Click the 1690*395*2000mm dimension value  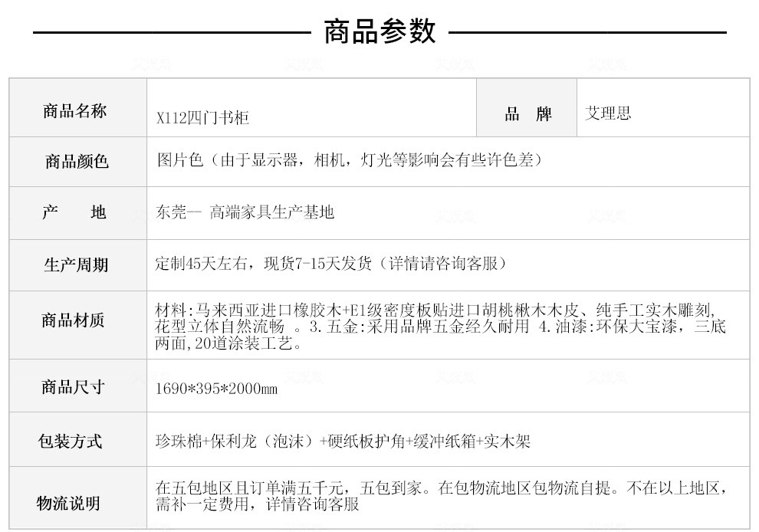click(216, 389)
